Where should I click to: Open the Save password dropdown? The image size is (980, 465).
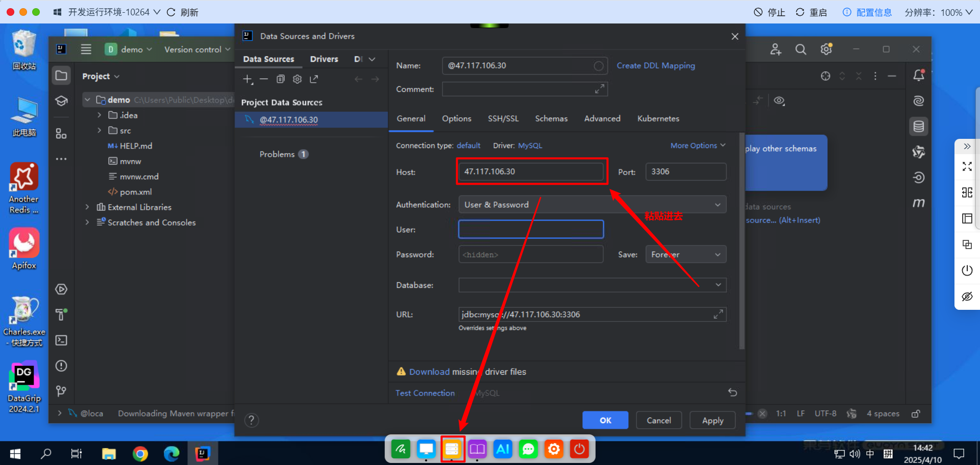pos(685,254)
